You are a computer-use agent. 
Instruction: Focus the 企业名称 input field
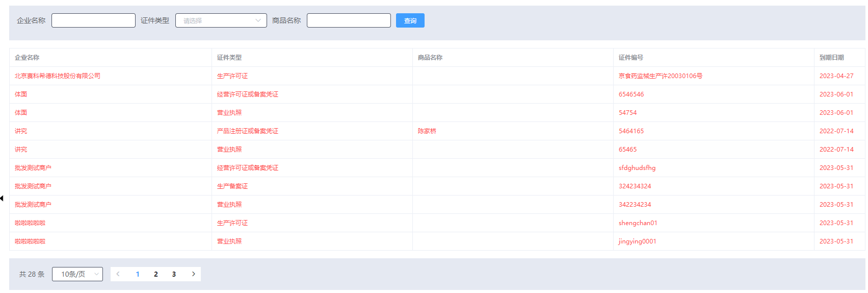93,20
